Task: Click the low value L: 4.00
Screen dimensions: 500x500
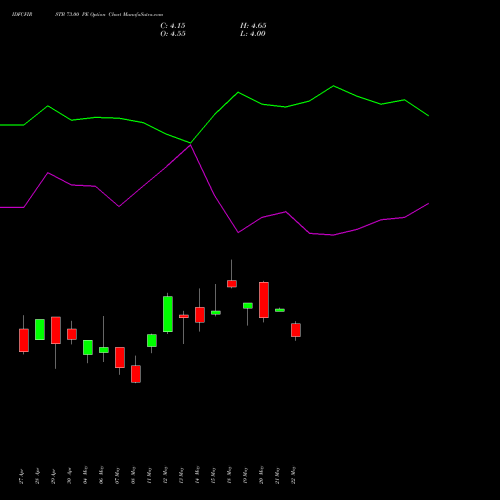Action: click(253, 34)
